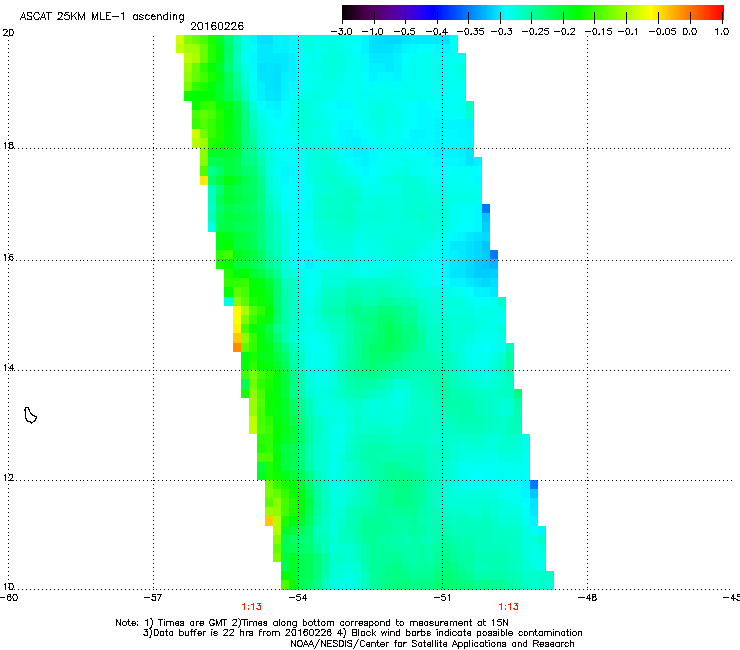Click the -3.0 color bar label
This screenshot has height=650, width=740.
click(341, 32)
